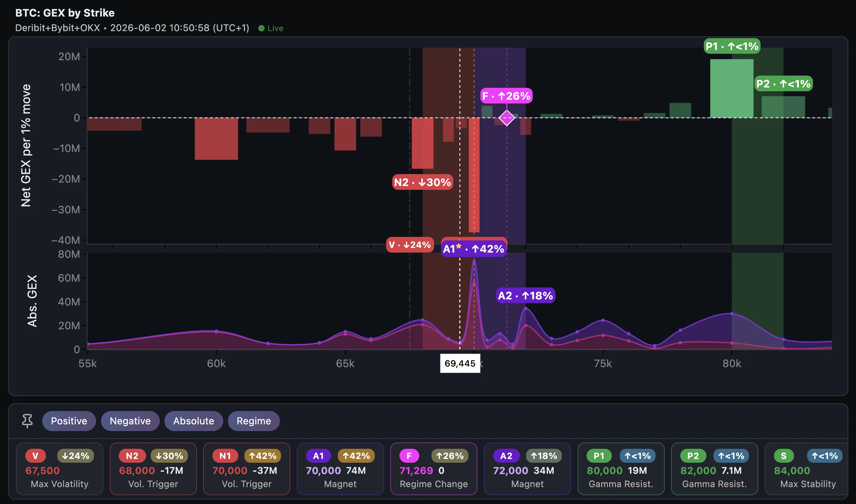Screen dimensions: 856x504
Task: Click the pink diamond regime change marker
Action: pos(507,118)
